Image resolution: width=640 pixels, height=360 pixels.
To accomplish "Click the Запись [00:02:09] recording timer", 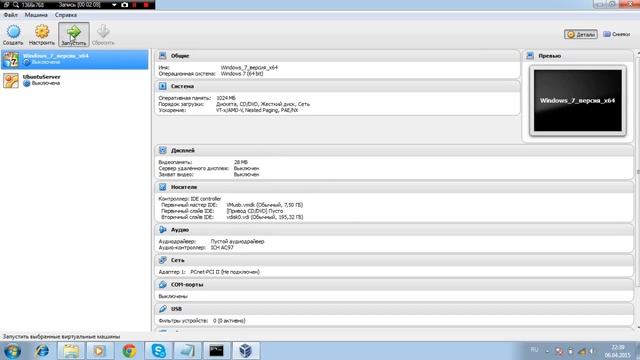I will click(x=80, y=5).
